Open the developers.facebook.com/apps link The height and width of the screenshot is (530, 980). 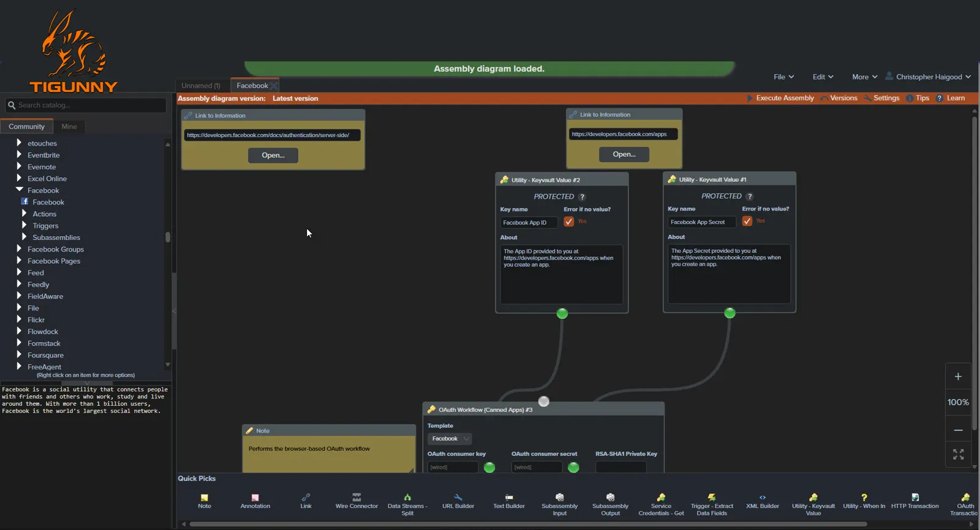[x=624, y=154]
